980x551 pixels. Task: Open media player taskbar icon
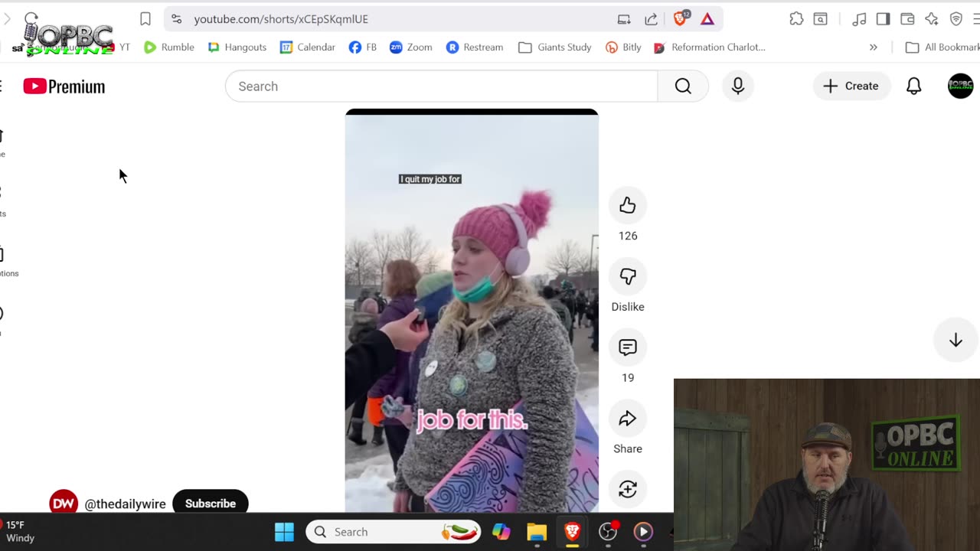(x=643, y=532)
